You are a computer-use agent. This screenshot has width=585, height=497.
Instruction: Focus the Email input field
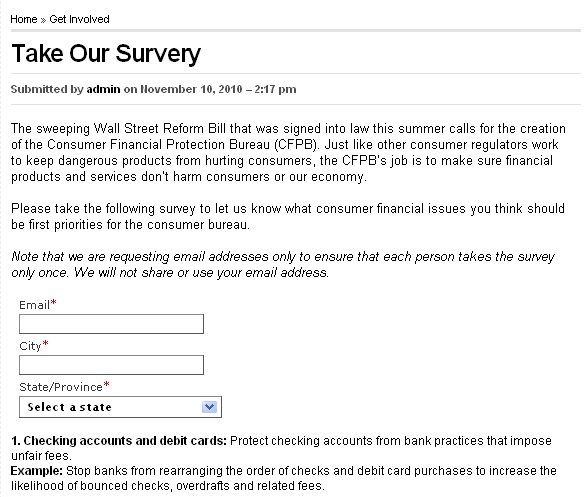pos(111,324)
